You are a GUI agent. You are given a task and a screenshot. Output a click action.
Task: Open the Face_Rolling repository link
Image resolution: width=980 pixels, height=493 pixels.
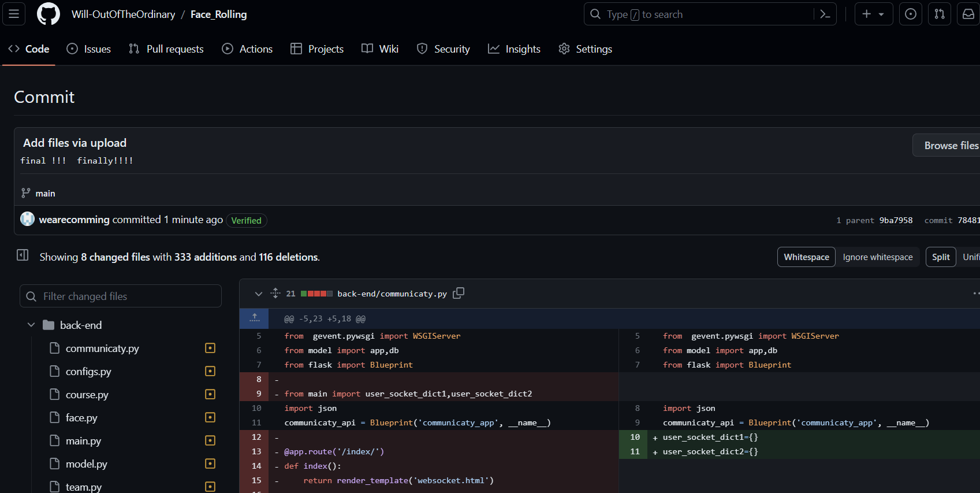pyautogui.click(x=218, y=14)
